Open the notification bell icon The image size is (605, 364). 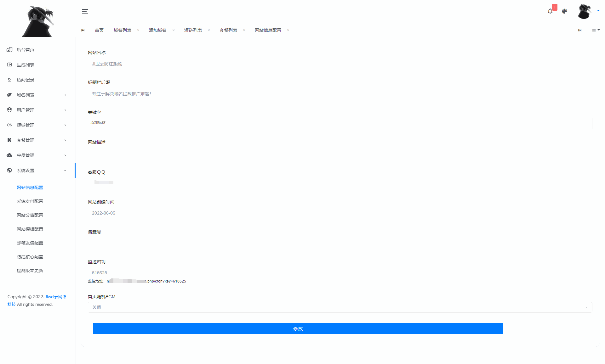(x=550, y=11)
